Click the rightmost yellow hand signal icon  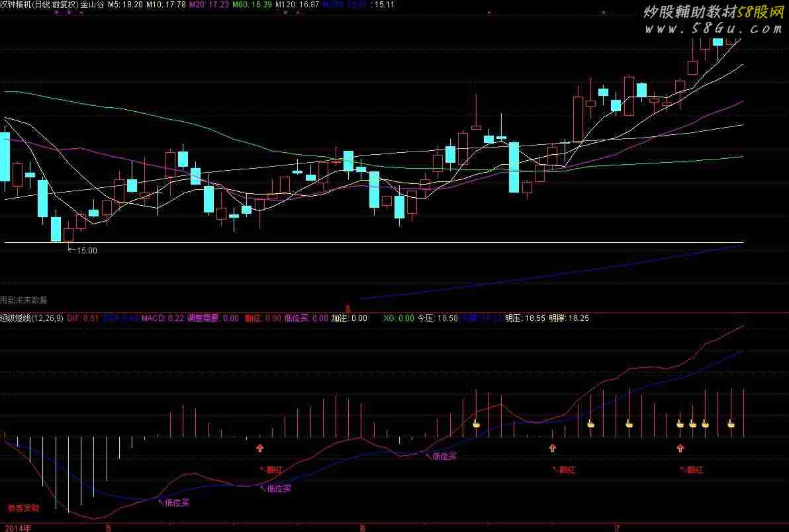pos(731,423)
